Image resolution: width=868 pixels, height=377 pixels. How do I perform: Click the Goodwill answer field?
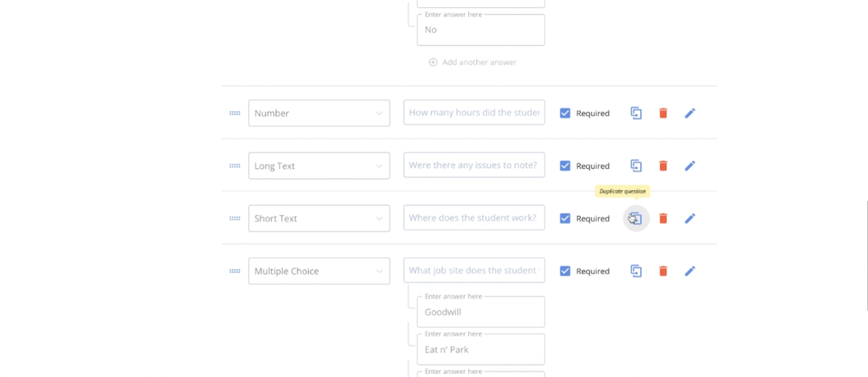coord(481,312)
